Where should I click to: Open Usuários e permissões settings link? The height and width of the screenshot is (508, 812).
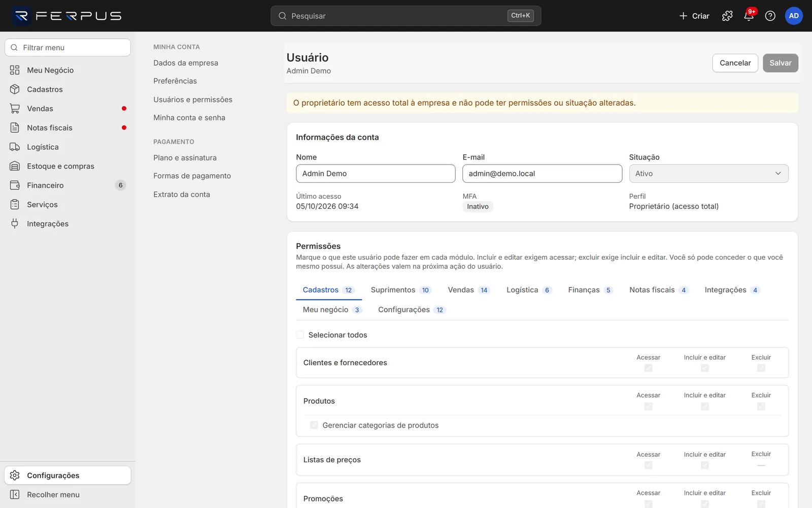193,100
